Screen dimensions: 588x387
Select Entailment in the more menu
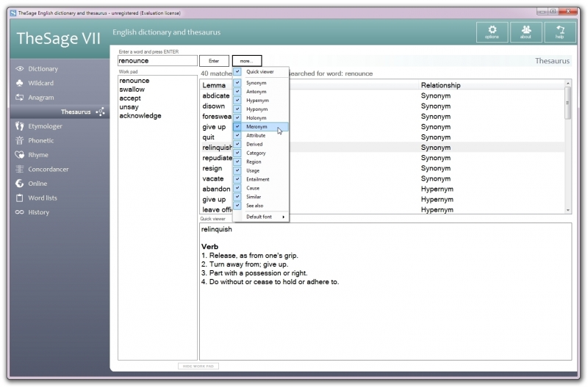[261, 179]
